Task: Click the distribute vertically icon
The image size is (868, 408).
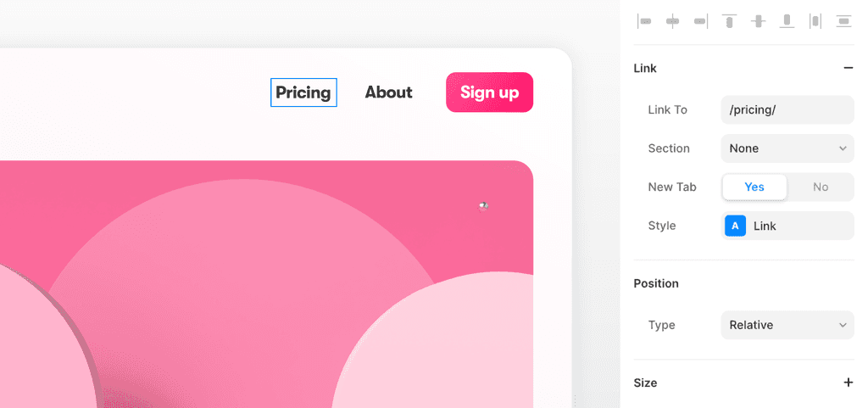Action: click(x=843, y=21)
